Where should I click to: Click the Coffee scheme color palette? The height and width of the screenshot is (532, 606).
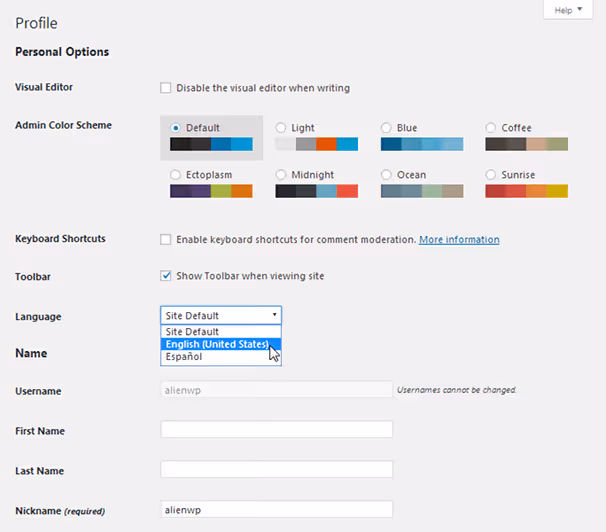(x=527, y=144)
